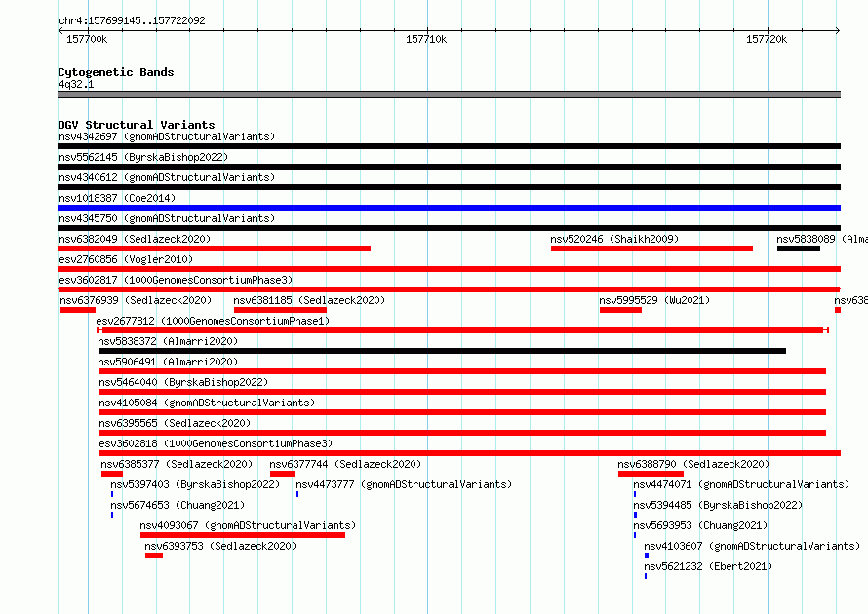Click nsv4473777 gnomAD variant label
868x614 pixels.
(x=404, y=484)
